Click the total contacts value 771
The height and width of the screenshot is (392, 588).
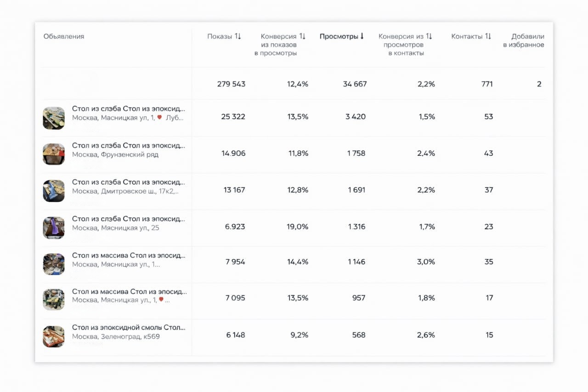pyautogui.click(x=487, y=84)
